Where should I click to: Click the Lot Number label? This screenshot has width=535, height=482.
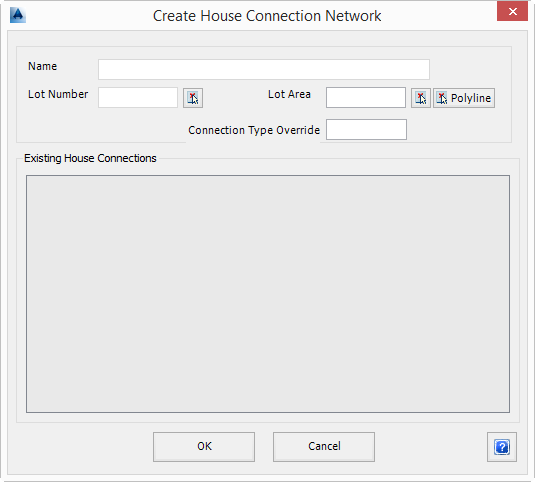(x=58, y=94)
